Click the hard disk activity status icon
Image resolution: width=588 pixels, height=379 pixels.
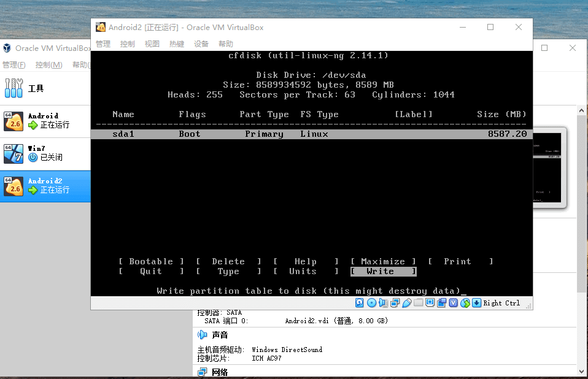click(360, 303)
